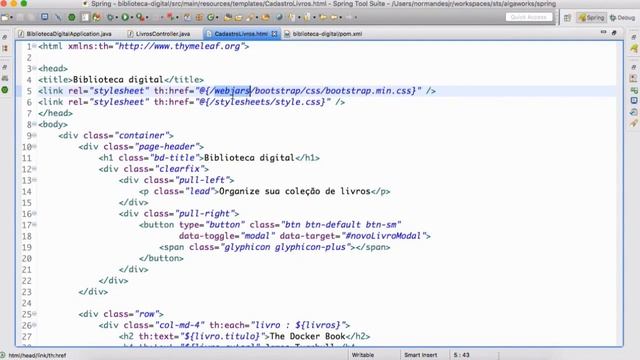
Task: Click the selected word webjars on line 5
Action: [232, 91]
